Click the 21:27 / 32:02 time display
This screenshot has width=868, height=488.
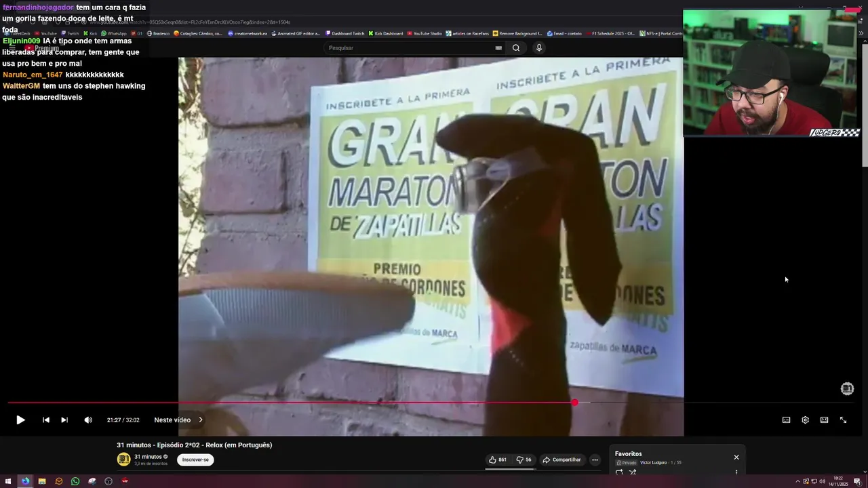(123, 420)
